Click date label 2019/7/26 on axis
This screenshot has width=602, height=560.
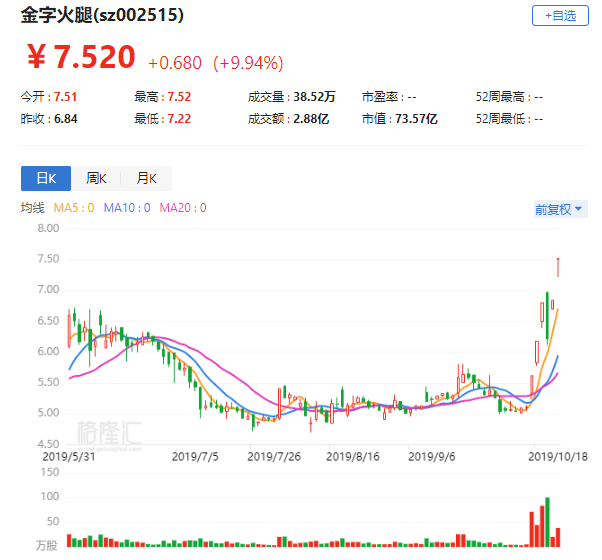pos(274,457)
